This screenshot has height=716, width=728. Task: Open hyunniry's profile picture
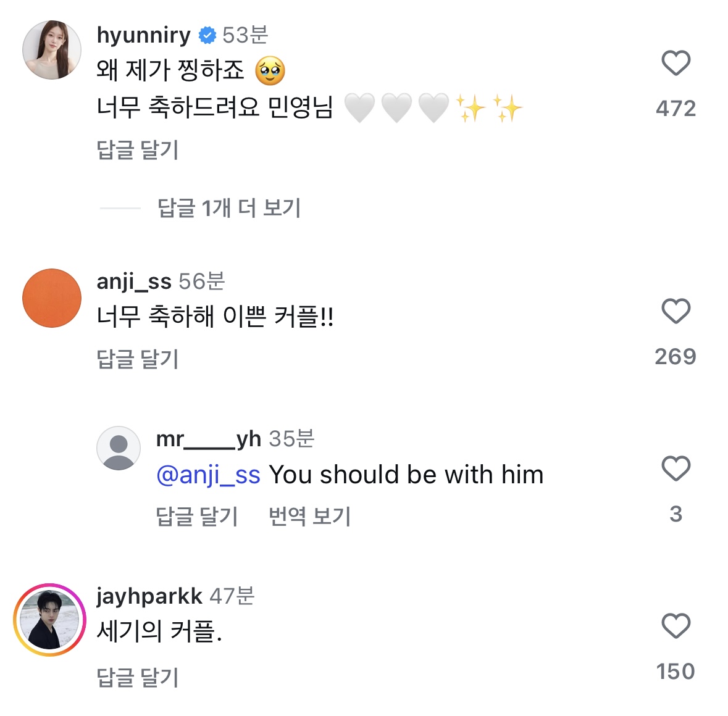coord(52,50)
